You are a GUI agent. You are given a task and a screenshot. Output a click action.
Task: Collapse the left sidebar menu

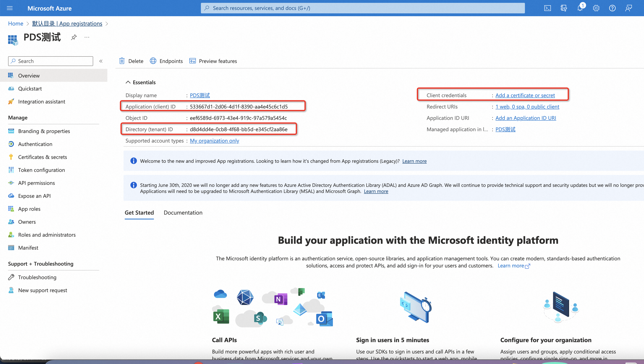(x=101, y=61)
